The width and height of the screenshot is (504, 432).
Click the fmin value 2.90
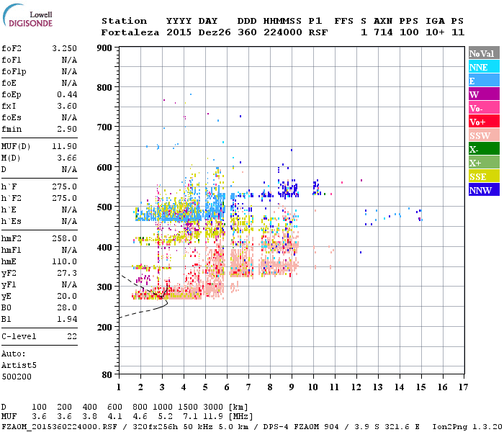(x=67, y=130)
